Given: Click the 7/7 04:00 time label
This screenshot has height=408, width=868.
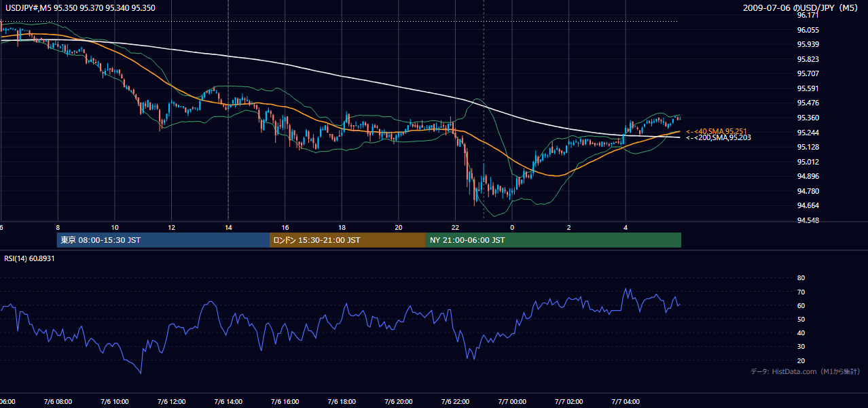Looking at the screenshot, I should [626, 402].
